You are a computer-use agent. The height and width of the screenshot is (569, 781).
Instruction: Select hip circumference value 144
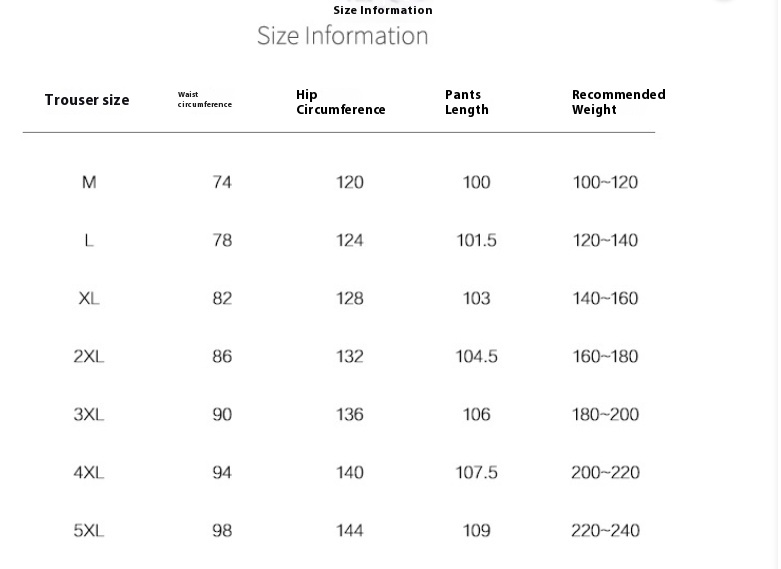click(x=350, y=531)
